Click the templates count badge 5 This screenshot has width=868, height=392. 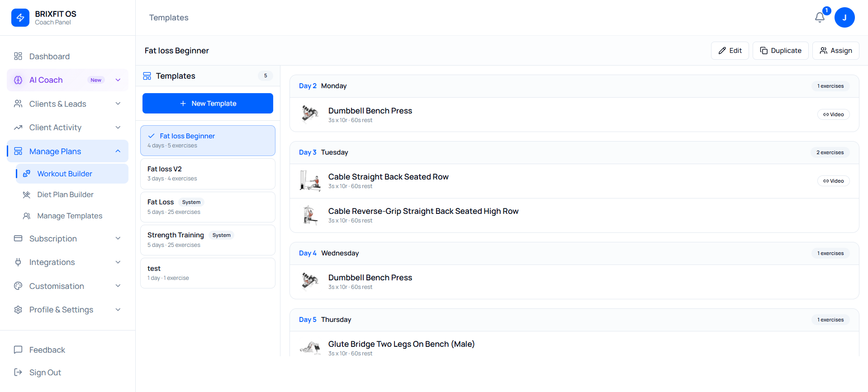click(x=266, y=76)
